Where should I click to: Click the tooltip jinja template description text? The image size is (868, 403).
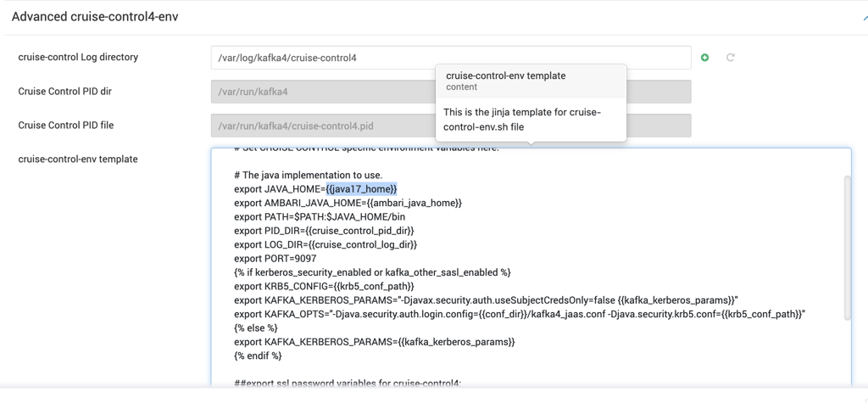pos(522,119)
